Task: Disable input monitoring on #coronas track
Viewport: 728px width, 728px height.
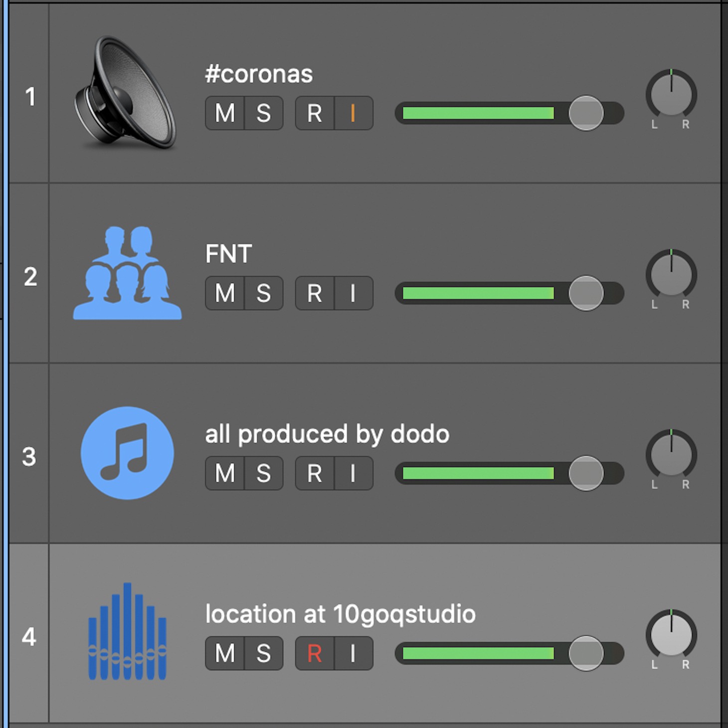Action: (x=353, y=114)
